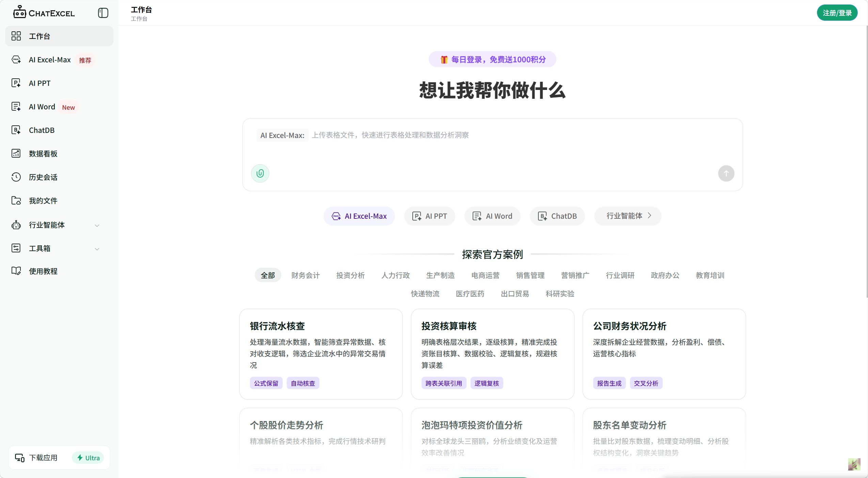The image size is (868, 478).
Task: Click the 我的文件 folder icon
Action: pos(16,201)
